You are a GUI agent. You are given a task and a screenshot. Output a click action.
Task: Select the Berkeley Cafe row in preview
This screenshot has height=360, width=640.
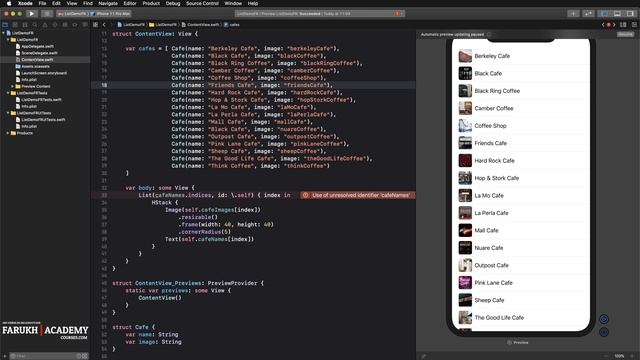(x=522, y=56)
